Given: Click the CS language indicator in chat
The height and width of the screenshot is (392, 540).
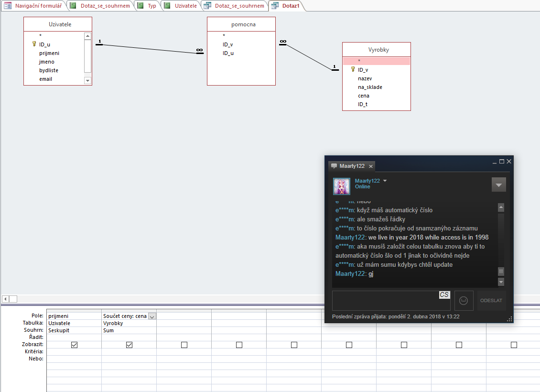Looking at the screenshot, I should pos(444,295).
